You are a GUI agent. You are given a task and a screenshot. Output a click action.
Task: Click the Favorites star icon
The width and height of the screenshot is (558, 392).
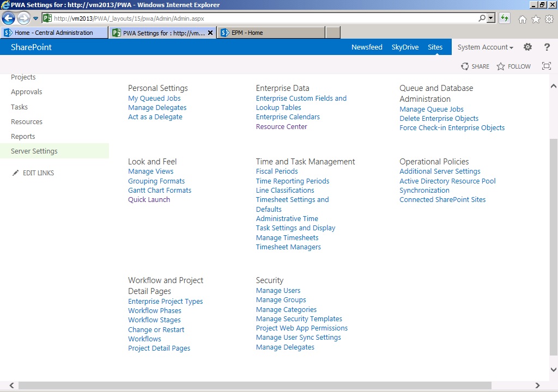535,18
